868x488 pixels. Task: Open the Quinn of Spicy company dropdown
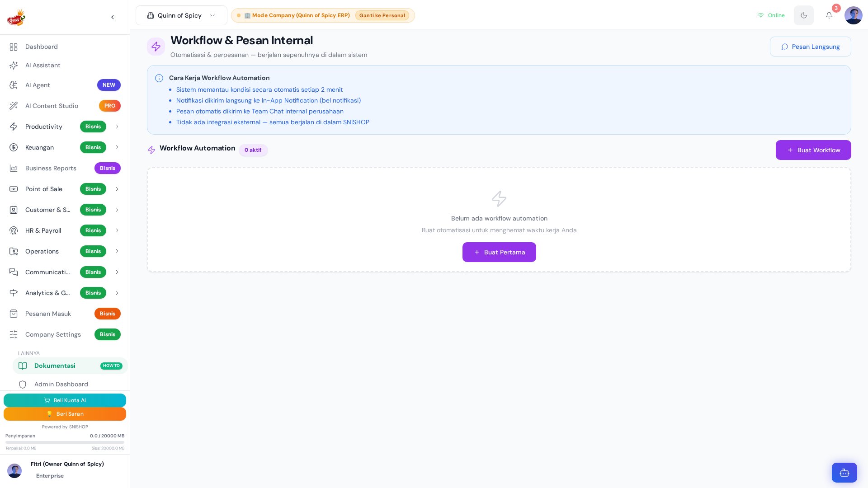(x=181, y=15)
